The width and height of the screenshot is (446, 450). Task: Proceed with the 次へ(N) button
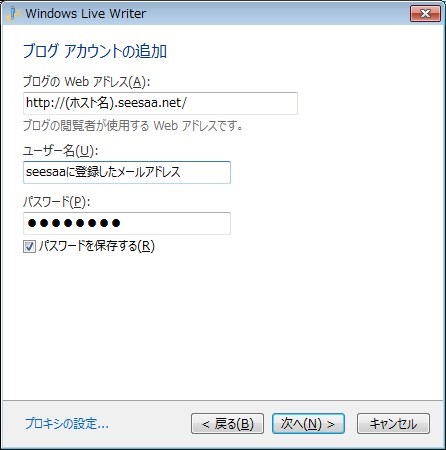point(308,424)
